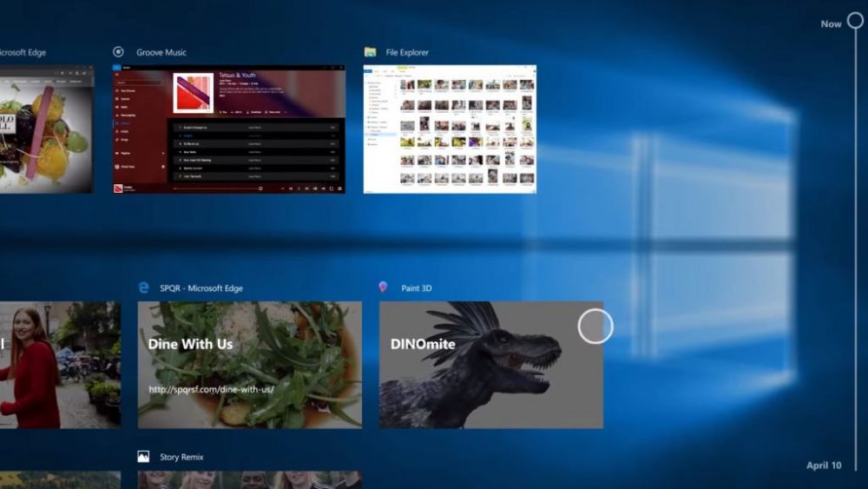Image resolution: width=868 pixels, height=489 pixels.
Task: Jump to April 10 on the timeline
Action: (824, 466)
